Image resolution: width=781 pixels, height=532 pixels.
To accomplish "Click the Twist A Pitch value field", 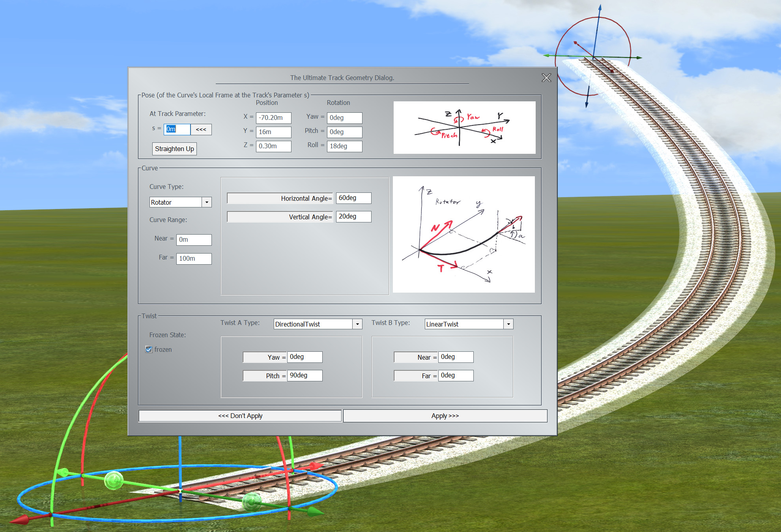I will click(x=304, y=375).
